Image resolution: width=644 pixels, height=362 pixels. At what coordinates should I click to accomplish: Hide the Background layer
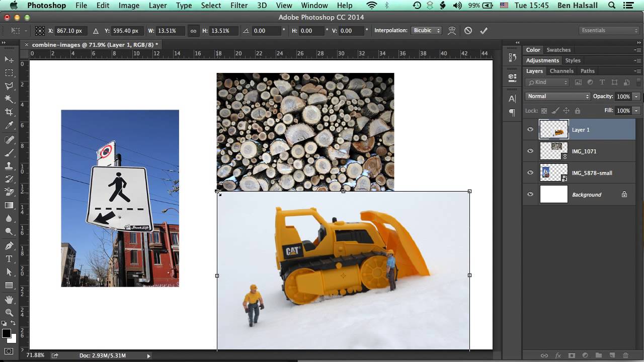point(530,195)
